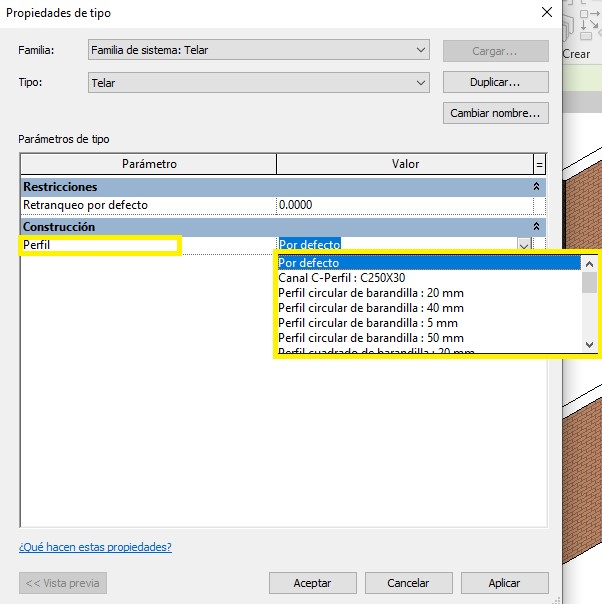Click the profile list scroll down arrow
Screen dimensions: 602x604
(589, 344)
